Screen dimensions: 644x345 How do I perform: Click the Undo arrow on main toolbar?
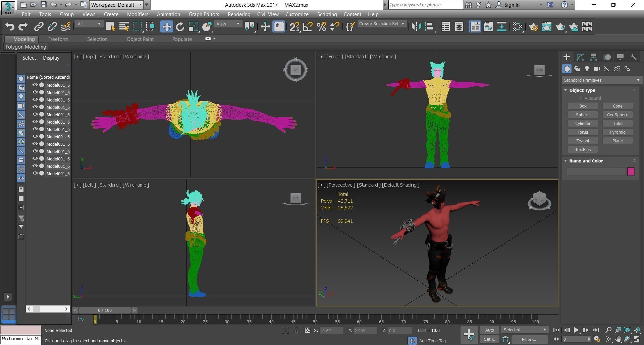pos(9,27)
